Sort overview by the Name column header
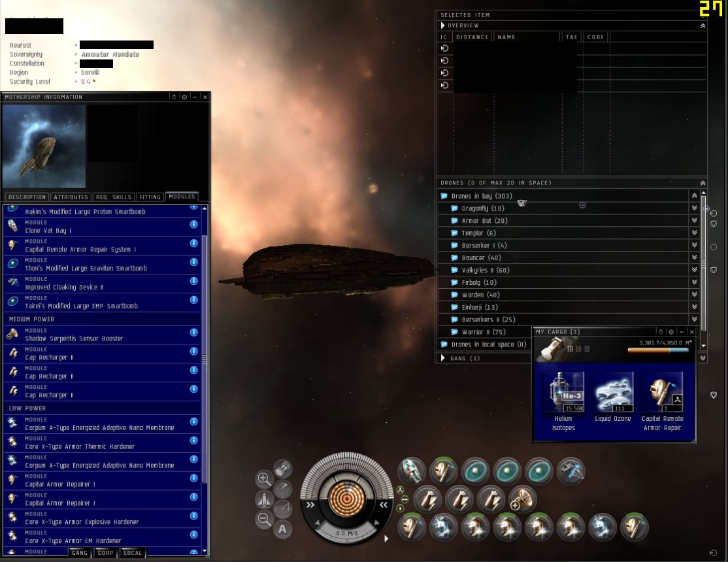Screen dimensions: 728x562 click(528, 37)
